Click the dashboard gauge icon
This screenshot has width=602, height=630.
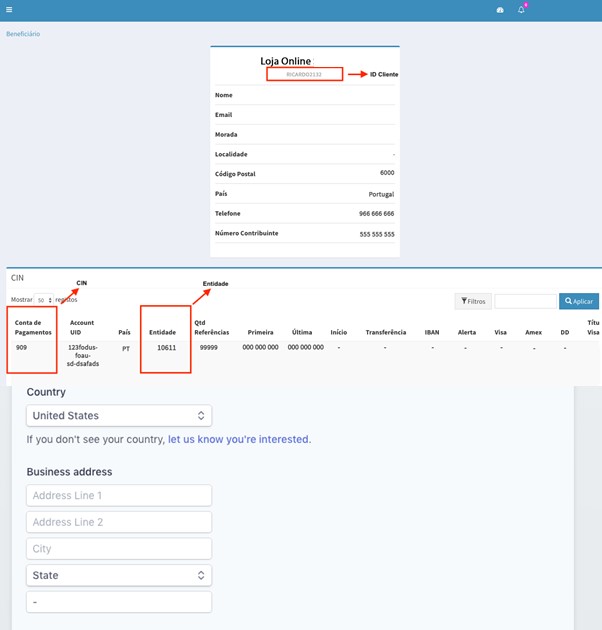coord(500,10)
